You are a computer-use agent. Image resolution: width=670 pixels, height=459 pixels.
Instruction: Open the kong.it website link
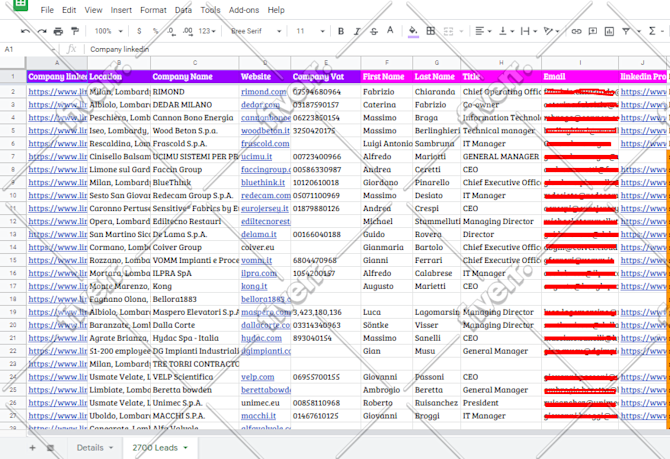(254, 286)
